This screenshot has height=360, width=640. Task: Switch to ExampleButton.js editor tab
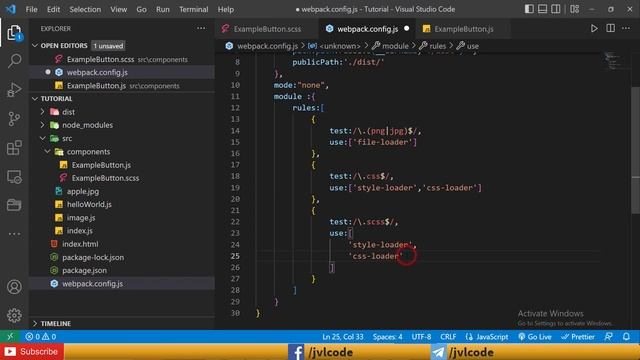point(464,29)
